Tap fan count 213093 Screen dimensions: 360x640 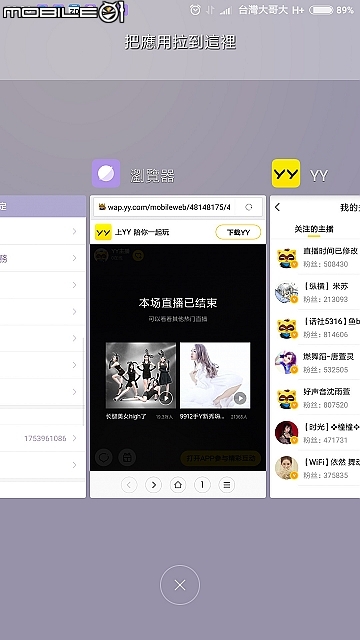click(x=325, y=299)
